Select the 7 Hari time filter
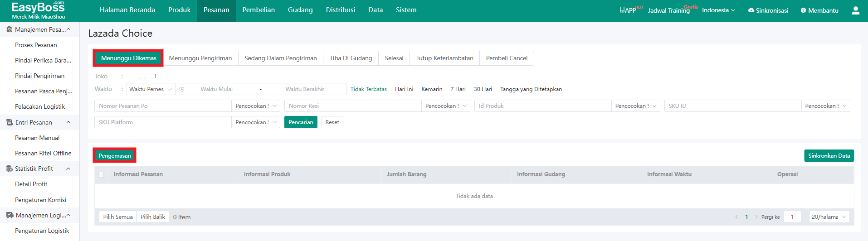Viewport: 868px width, 241px height. (x=458, y=89)
